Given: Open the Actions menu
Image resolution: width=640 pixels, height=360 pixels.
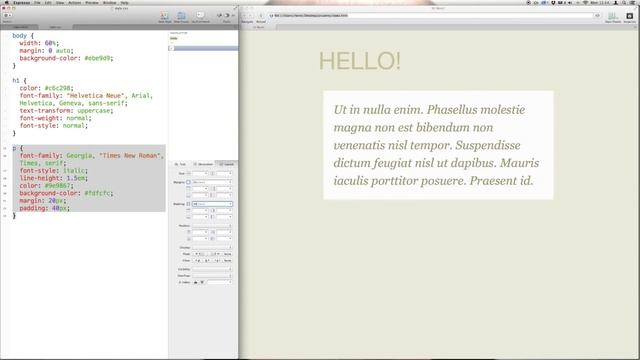Looking at the screenshot, I should tap(74, 2).
